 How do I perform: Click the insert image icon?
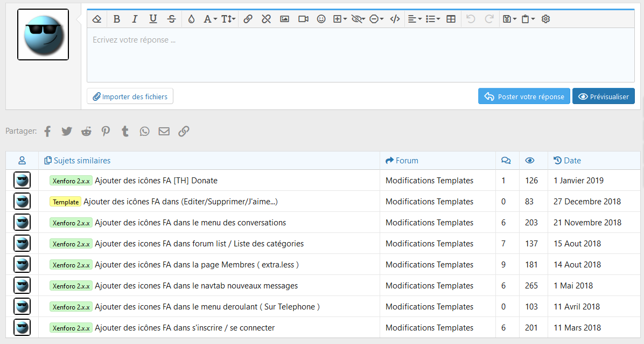click(284, 19)
